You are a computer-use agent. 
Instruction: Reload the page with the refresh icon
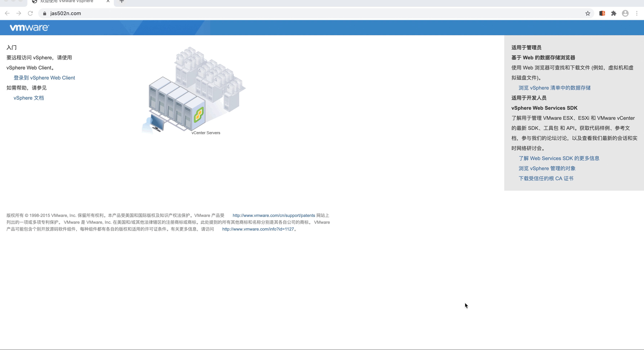click(x=30, y=13)
